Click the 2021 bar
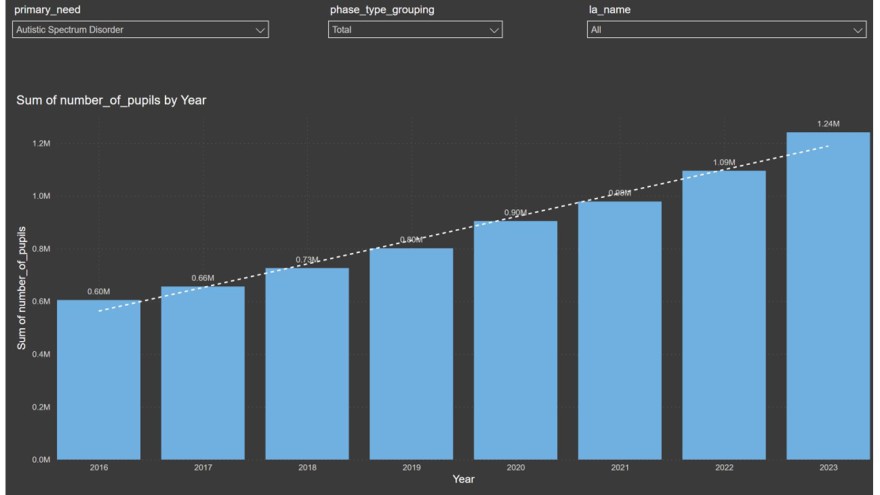The width and height of the screenshot is (880, 495). coord(619,330)
